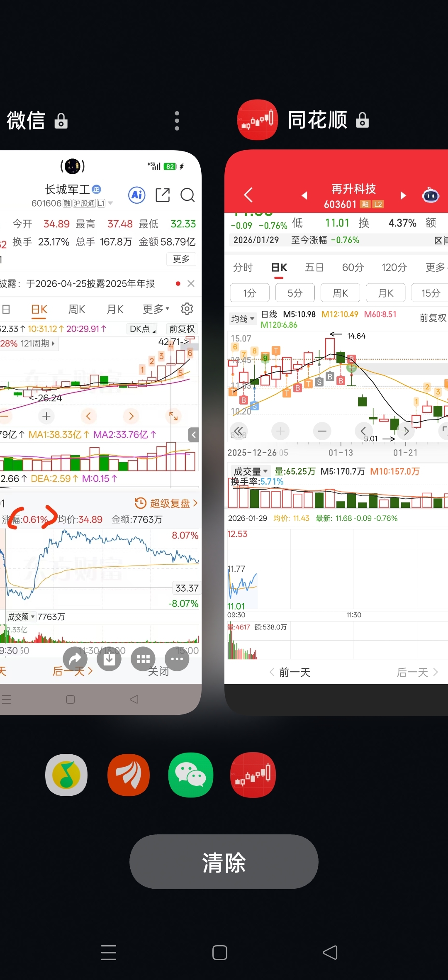Open three-dot menu of the 微信 card

tap(177, 121)
